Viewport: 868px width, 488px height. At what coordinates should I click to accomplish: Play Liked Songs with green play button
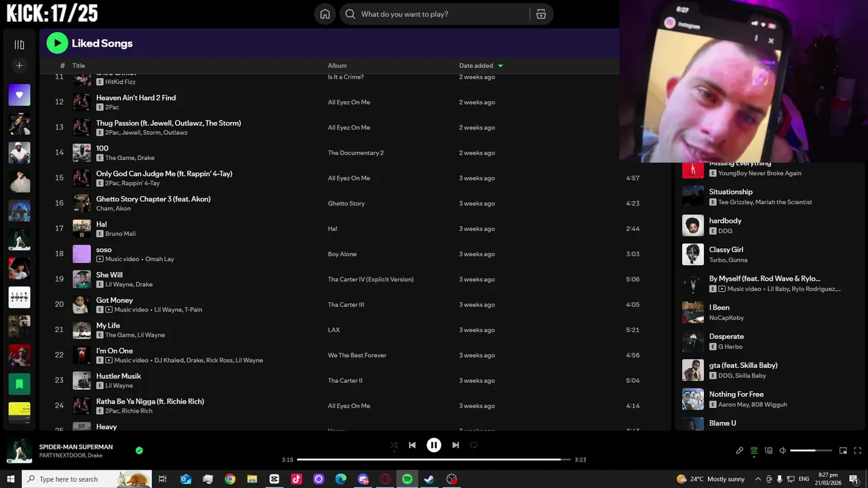[57, 43]
